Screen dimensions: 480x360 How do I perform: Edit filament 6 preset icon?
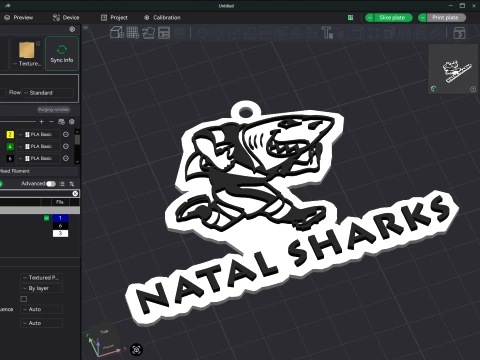(x=66, y=158)
